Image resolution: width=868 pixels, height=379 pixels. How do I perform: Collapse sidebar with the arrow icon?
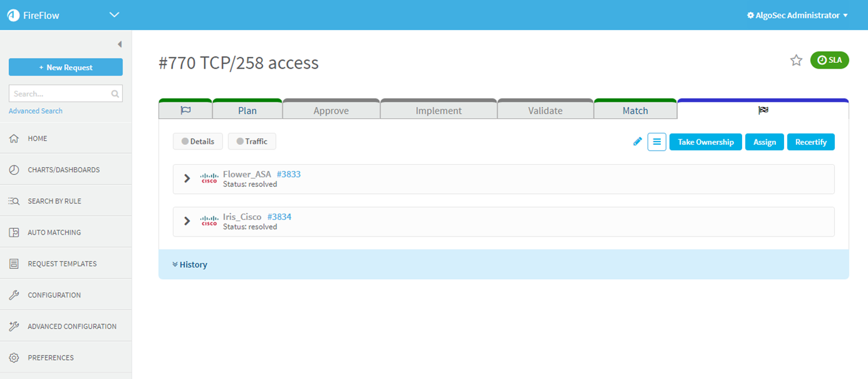tap(119, 45)
